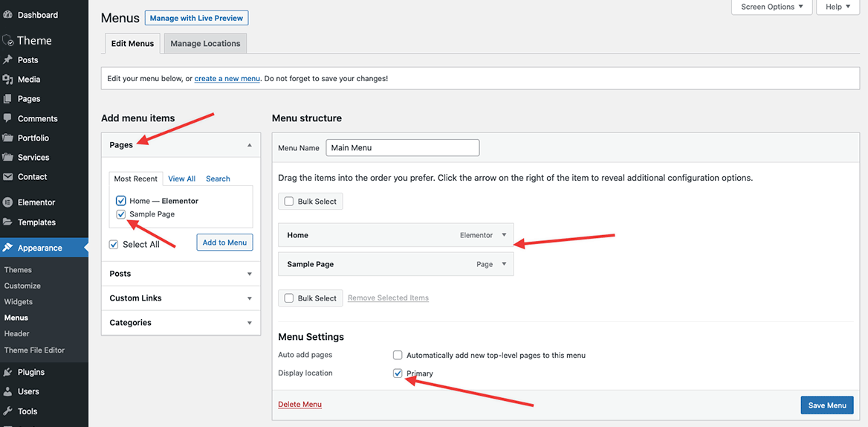Enable automatically add new top-level pages
This screenshot has height=427, width=868.
pos(398,356)
